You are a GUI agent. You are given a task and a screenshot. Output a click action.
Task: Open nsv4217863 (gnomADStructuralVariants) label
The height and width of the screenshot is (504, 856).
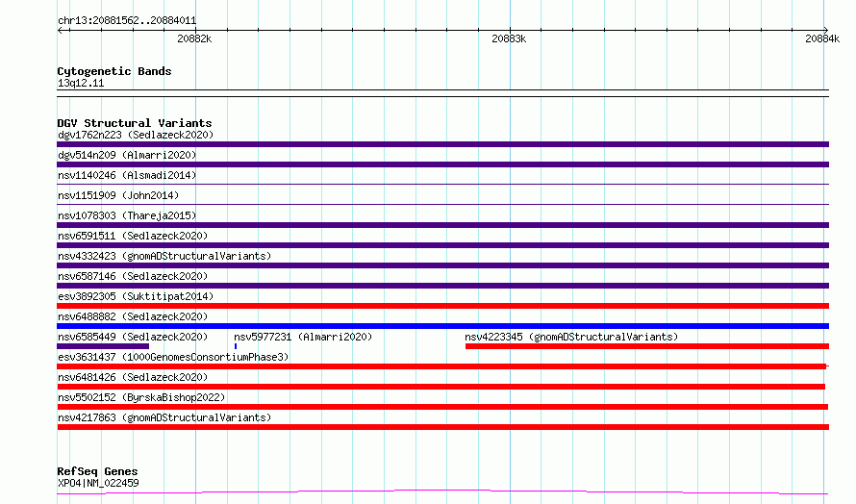(x=164, y=417)
